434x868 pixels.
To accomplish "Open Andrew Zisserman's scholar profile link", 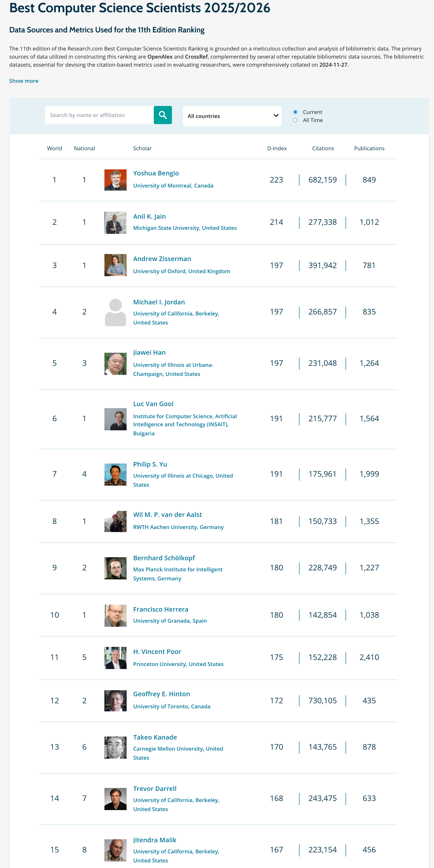I will 162,259.
